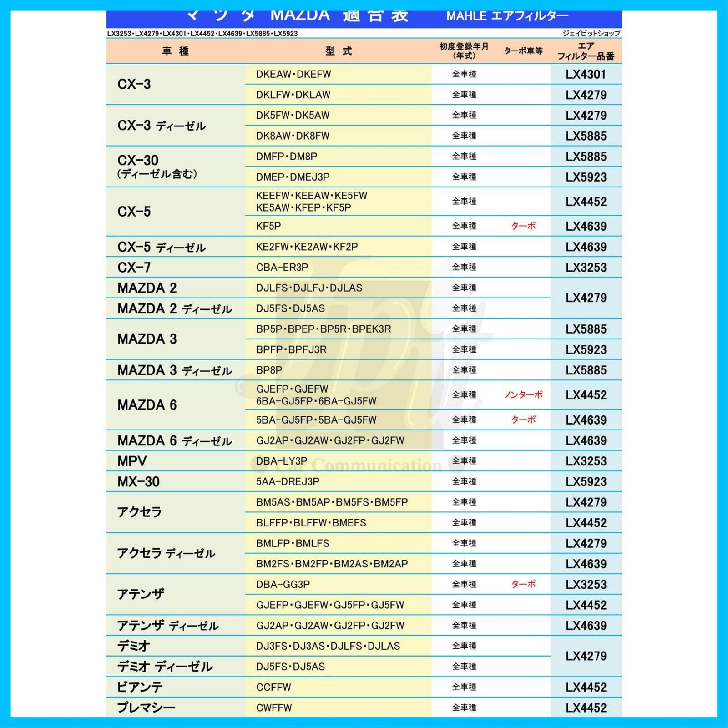The width and height of the screenshot is (728, 728).
Task: Click the model code 'DKLFW・DKLAW'
Action: coord(293,95)
